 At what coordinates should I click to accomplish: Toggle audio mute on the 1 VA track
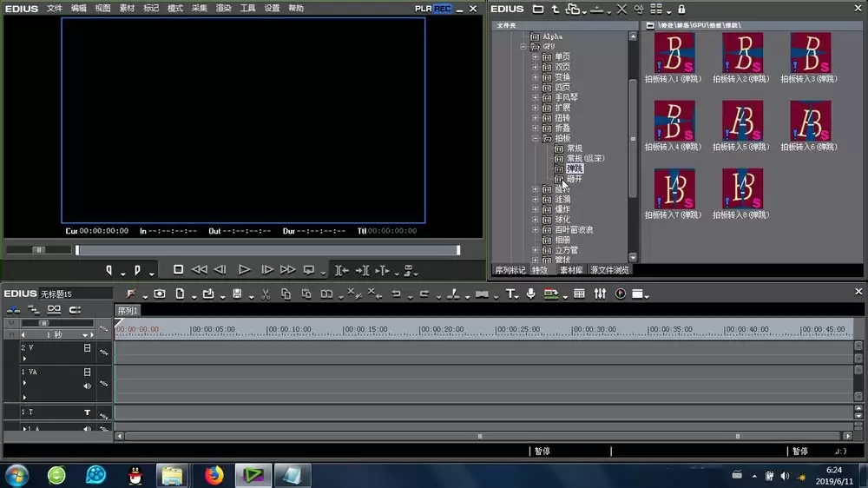pyautogui.click(x=87, y=386)
